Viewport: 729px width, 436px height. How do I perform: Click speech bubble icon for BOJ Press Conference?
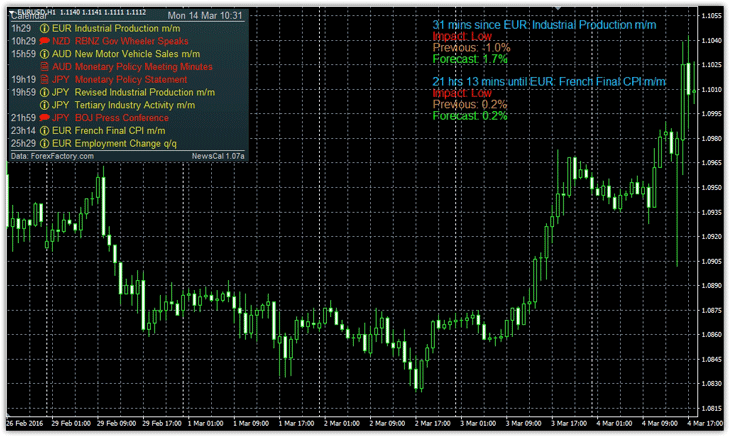pos(44,117)
